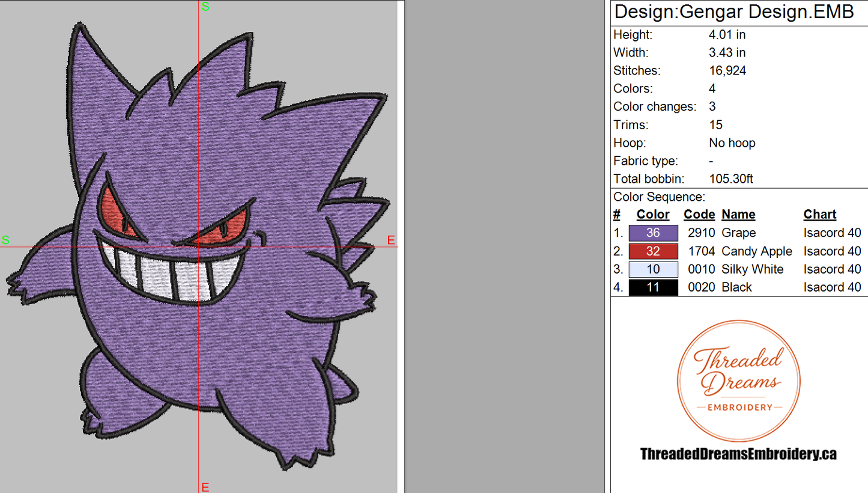
Task: Click the thread name 'Black'
Action: click(x=736, y=287)
